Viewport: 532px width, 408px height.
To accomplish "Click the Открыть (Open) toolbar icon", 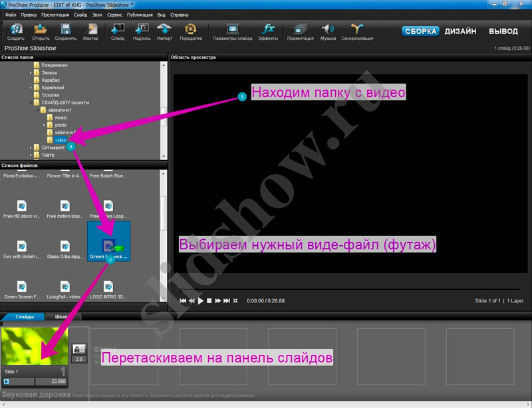I will (41, 31).
